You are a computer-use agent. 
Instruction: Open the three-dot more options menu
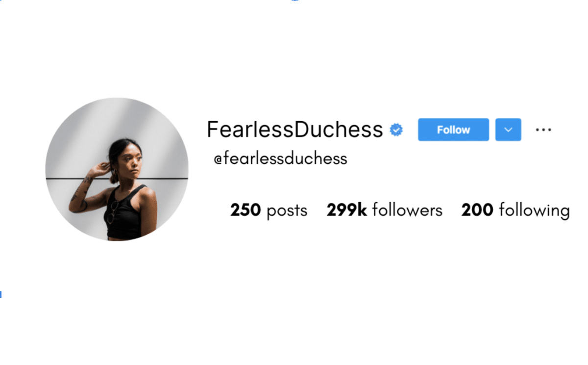click(x=543, y=130)
